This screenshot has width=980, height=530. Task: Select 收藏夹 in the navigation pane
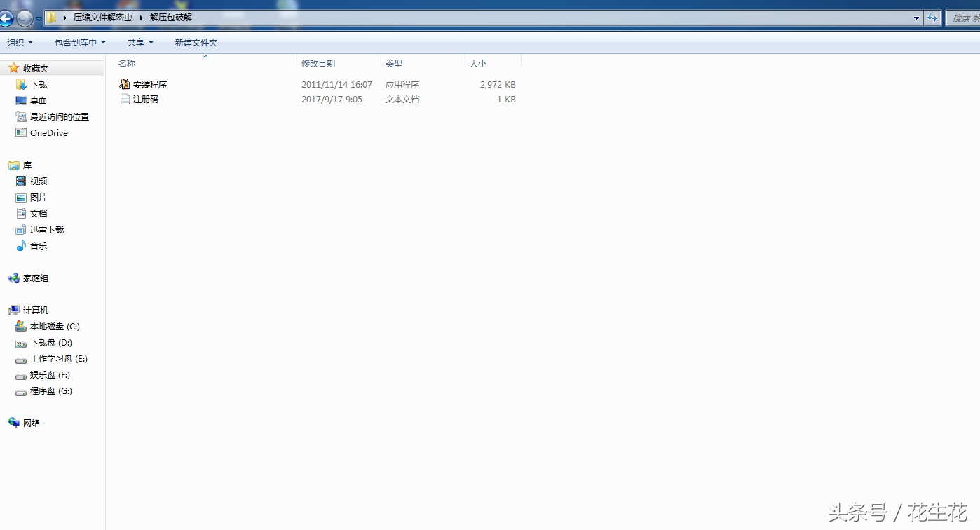(x=36, y=69)
